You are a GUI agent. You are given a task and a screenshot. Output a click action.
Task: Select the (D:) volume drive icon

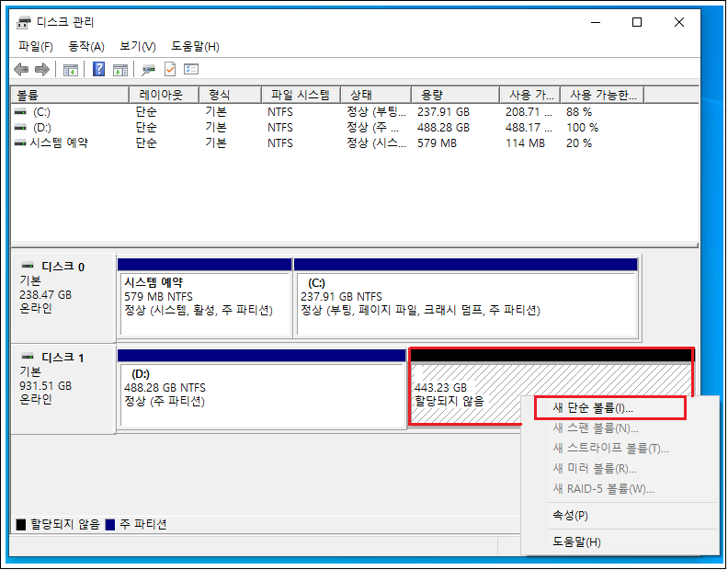click(x=20, y=127)
